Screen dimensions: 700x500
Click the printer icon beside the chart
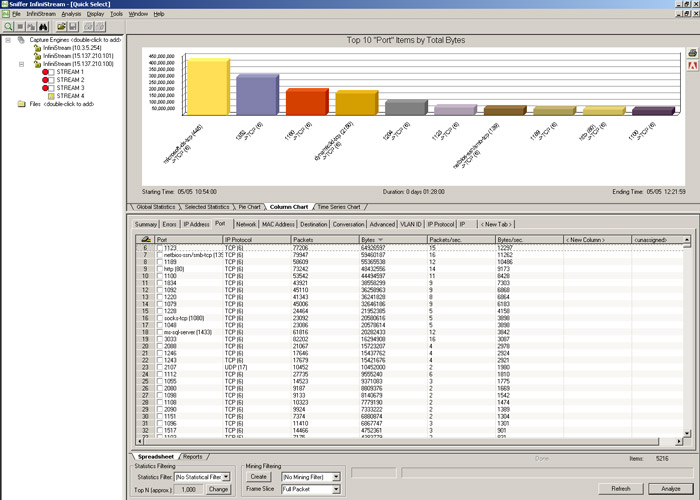(692, 53)
